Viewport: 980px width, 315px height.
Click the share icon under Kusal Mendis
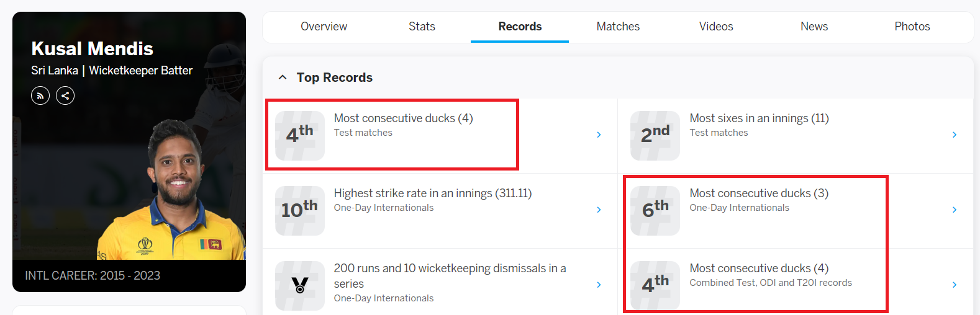tap(65, 95)
